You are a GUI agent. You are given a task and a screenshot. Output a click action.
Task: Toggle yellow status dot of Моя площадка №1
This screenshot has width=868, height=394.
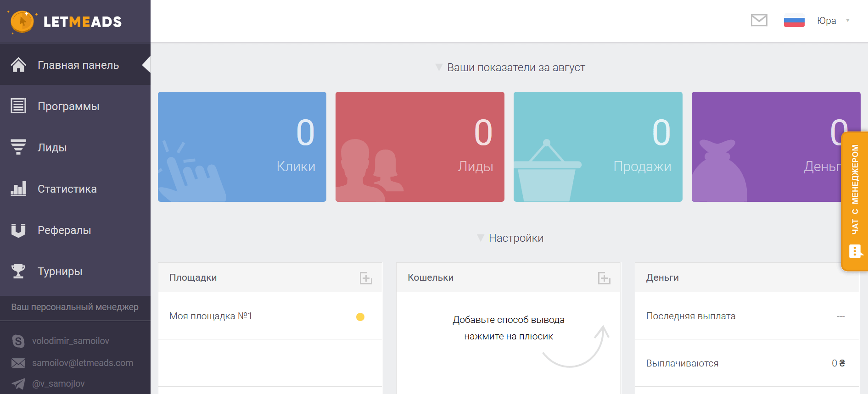coord(360,317)
